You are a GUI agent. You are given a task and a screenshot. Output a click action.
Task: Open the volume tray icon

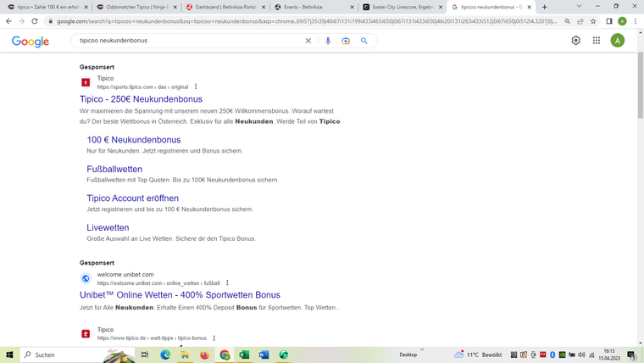pos(581,355)
